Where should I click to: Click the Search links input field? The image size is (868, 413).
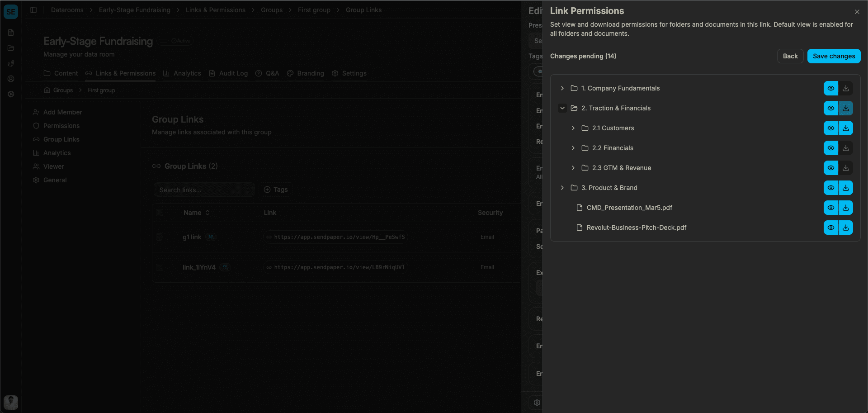[204, 190]
